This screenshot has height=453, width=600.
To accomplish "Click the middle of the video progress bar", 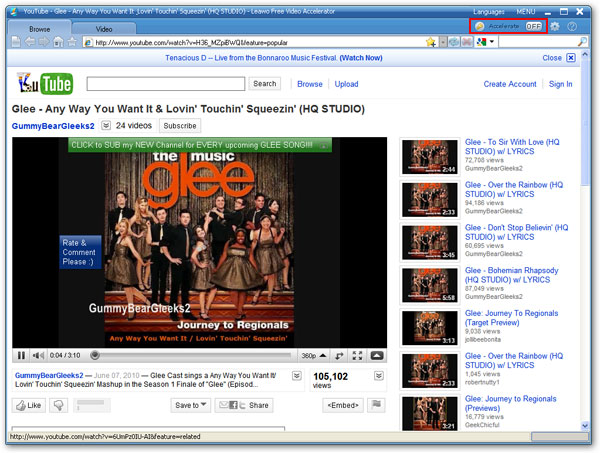I will [x=191, y=356].
